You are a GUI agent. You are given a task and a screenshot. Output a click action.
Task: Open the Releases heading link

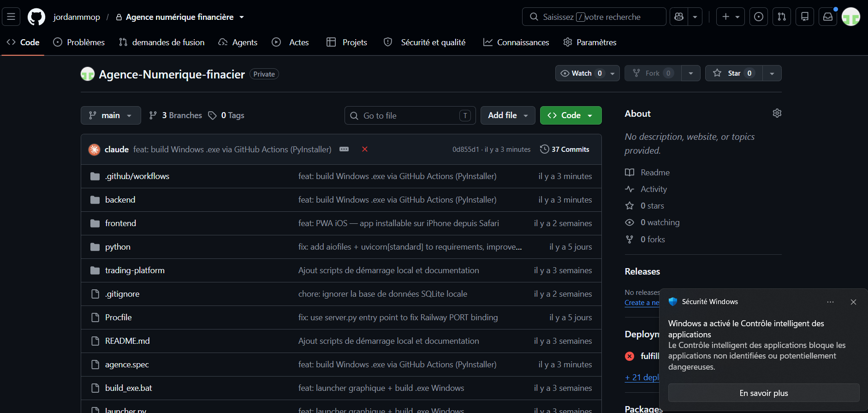[642, 271]
